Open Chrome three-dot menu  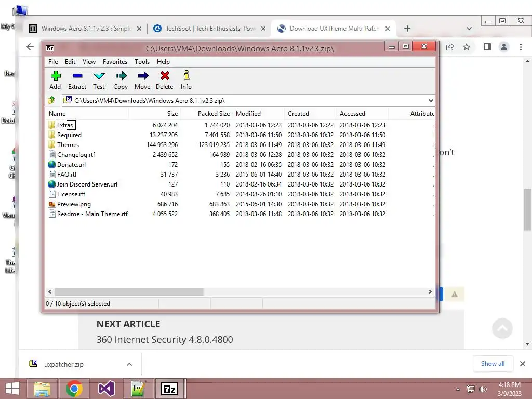point(521,47)
